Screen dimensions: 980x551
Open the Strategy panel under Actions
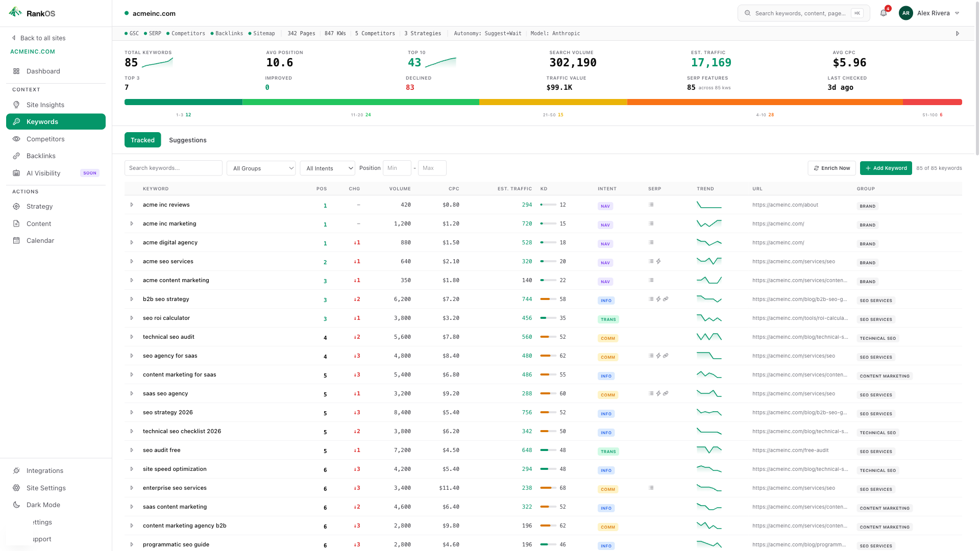39,206
